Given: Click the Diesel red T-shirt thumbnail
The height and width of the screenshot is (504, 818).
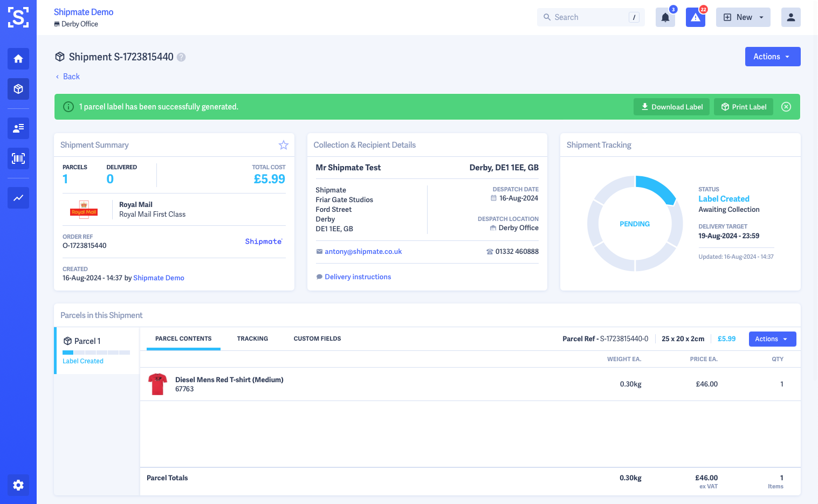Looking at the screenshot, I should point(157,384).
